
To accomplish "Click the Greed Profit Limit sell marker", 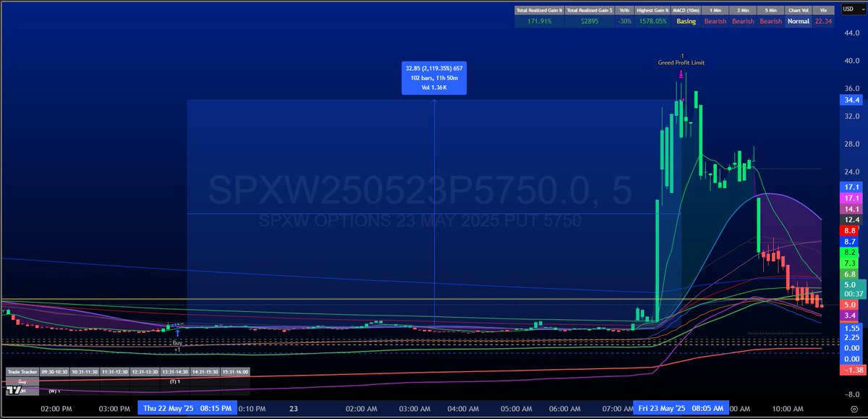I will [x=681, y=73].
